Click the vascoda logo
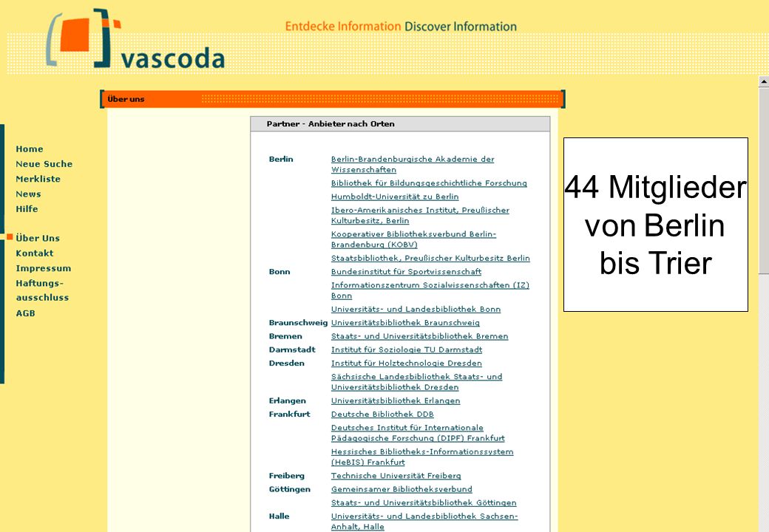The width and height of the screenshot is (769, 532). click(x=135, y=39)
